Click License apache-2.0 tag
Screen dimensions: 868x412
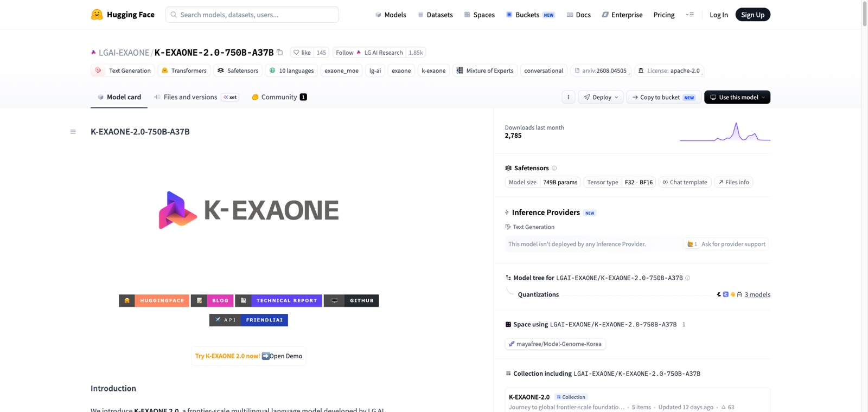[669, 70]
